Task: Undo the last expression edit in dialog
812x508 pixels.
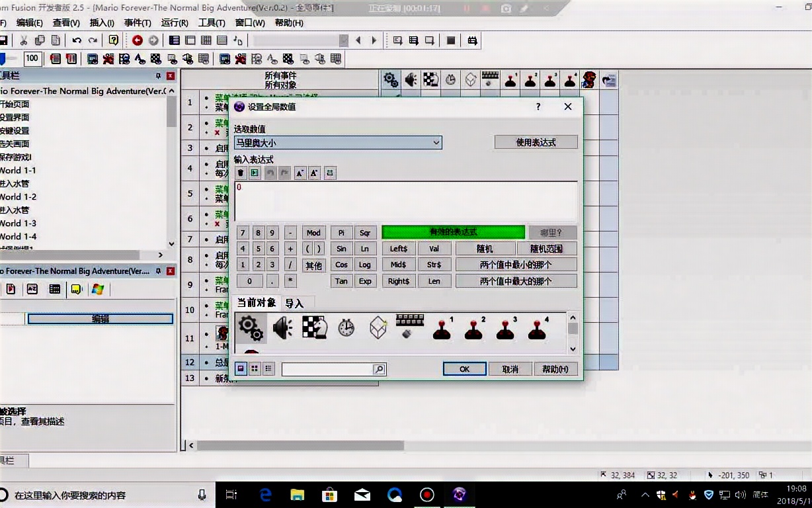Action: (x=270, y=173)
